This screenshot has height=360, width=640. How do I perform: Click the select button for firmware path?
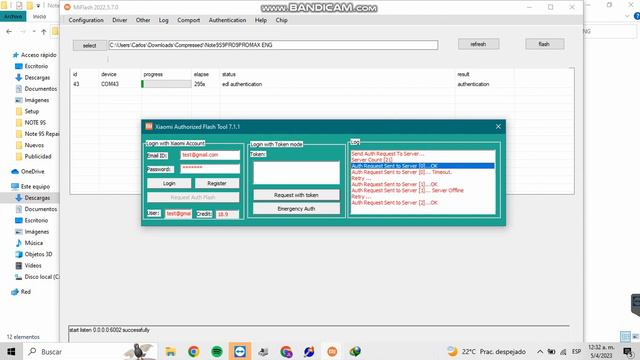tap(89, 45)
